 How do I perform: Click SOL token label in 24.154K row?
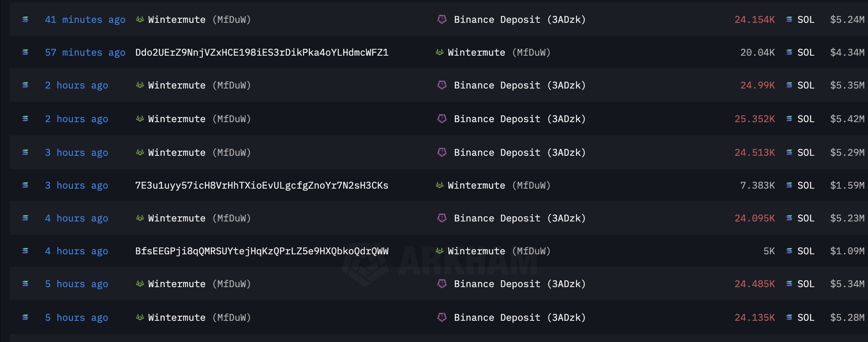806,20
